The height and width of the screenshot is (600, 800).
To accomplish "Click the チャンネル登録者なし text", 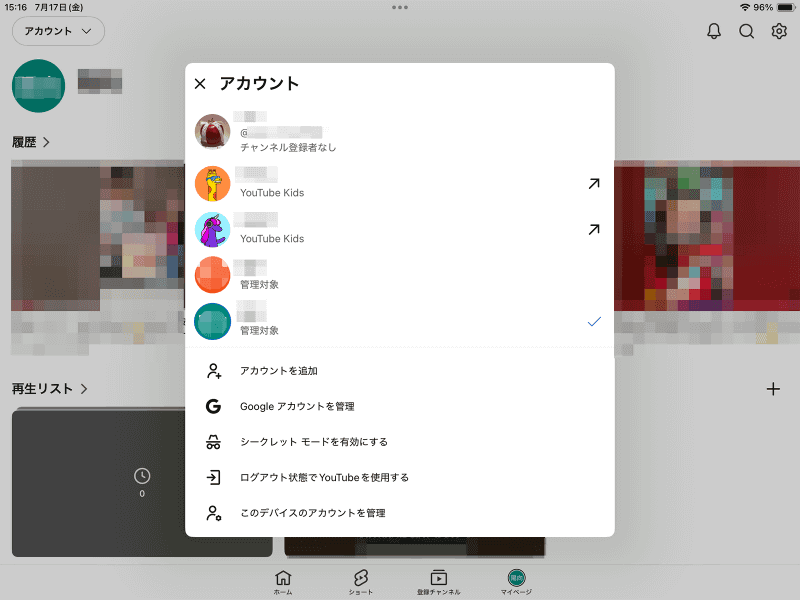I will (x=288, y=147).
